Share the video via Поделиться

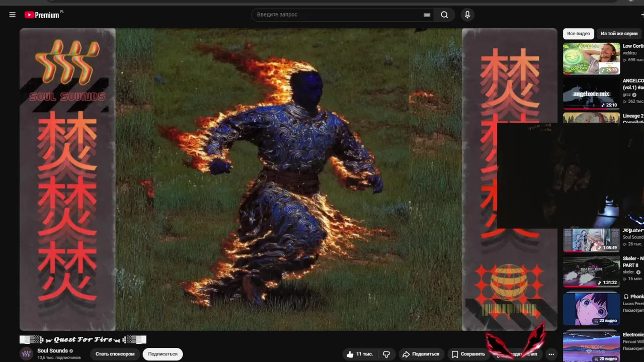(x=423, y=354)
